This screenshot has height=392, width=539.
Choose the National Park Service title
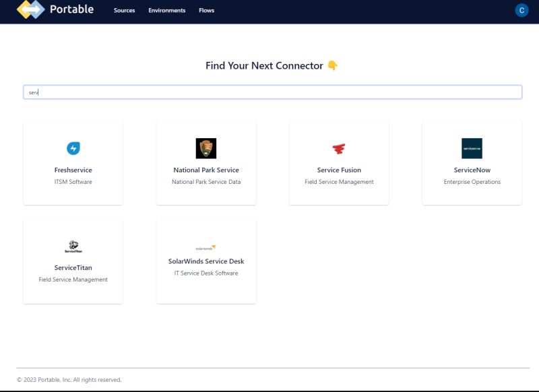coord(205,170)
